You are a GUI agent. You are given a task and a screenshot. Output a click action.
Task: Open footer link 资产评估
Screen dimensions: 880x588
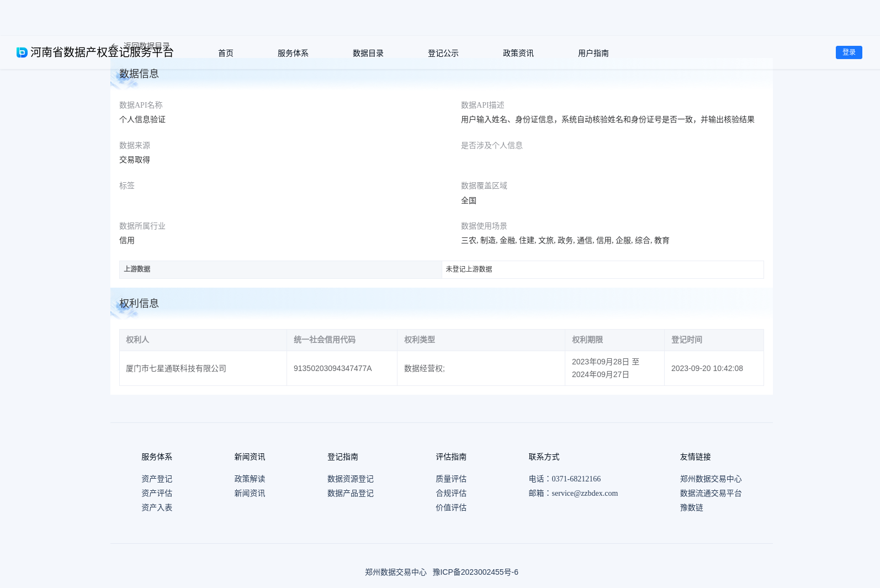point(157,493)
